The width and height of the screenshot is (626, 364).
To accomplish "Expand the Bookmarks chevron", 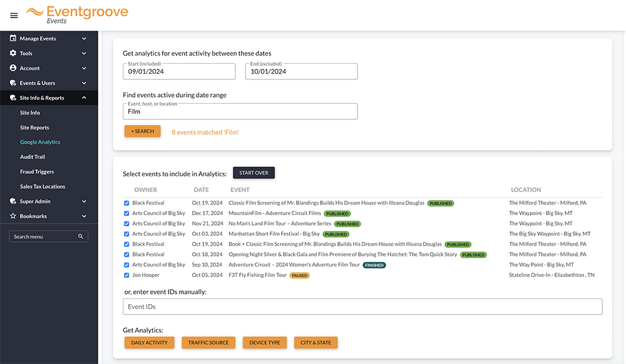I will (x=85, y=216).
